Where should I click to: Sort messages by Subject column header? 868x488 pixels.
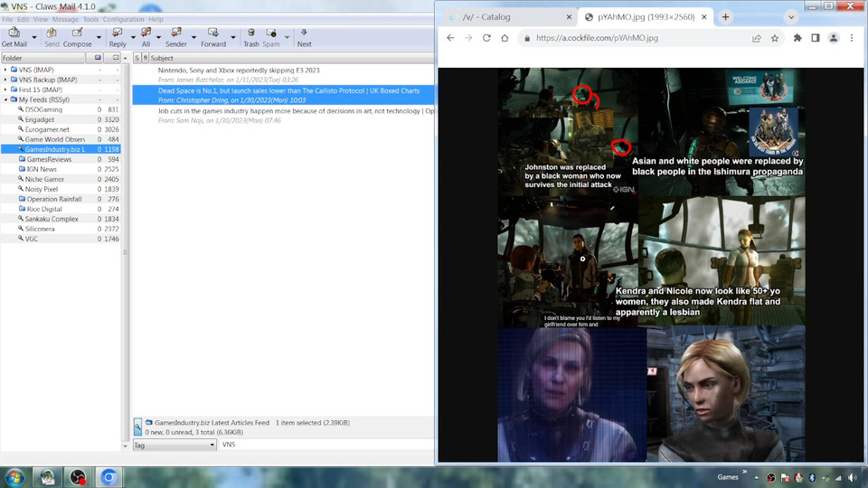[292, 58]
